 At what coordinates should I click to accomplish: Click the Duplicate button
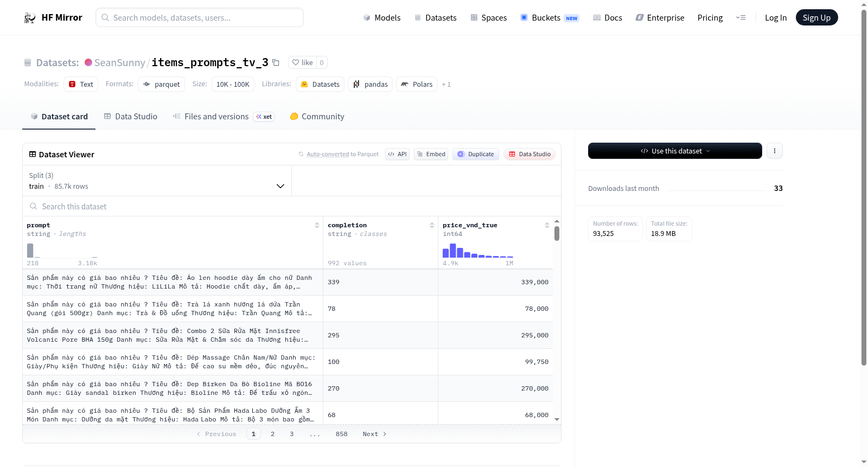point(476,154)
